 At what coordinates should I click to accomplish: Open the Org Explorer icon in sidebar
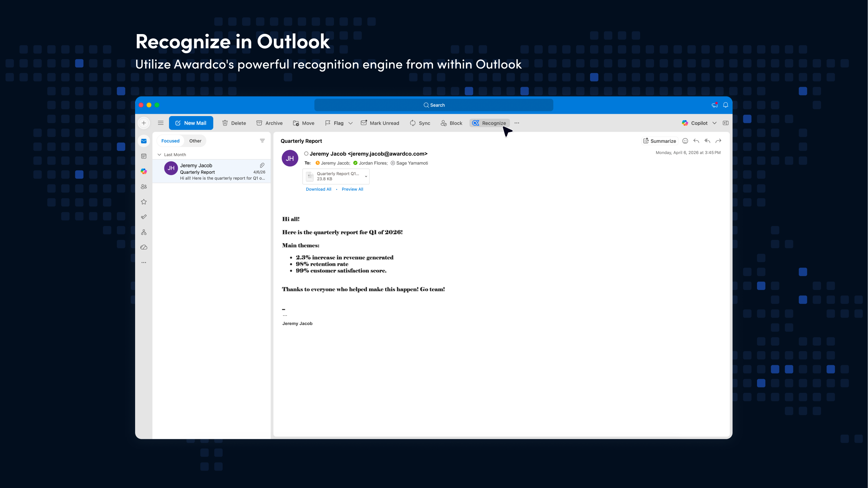(144, 232)
